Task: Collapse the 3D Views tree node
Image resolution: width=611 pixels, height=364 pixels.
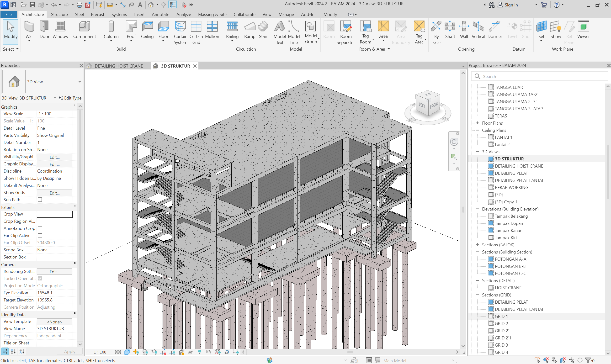Action: click(x=477, y=152)
